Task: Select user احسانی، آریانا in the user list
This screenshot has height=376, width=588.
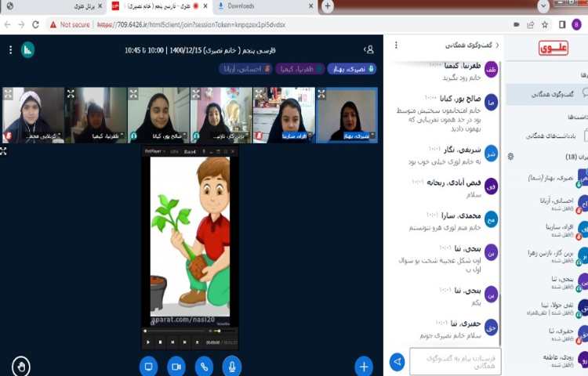Action: click(x=558, y=204)
